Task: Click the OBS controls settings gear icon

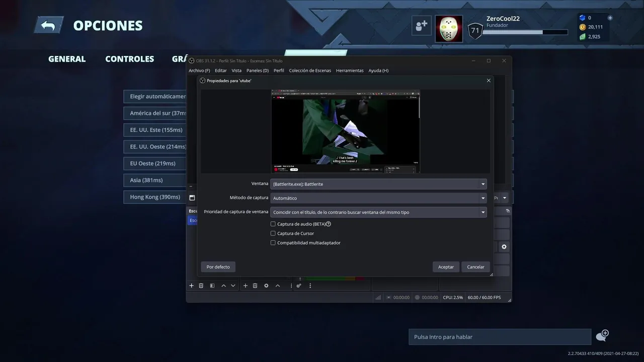Action: 504,247
